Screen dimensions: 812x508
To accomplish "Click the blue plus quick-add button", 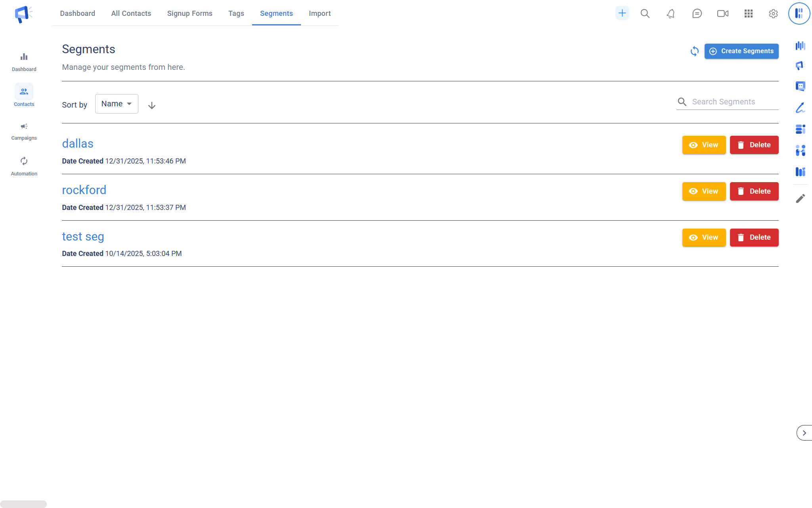I will [622, 13].
